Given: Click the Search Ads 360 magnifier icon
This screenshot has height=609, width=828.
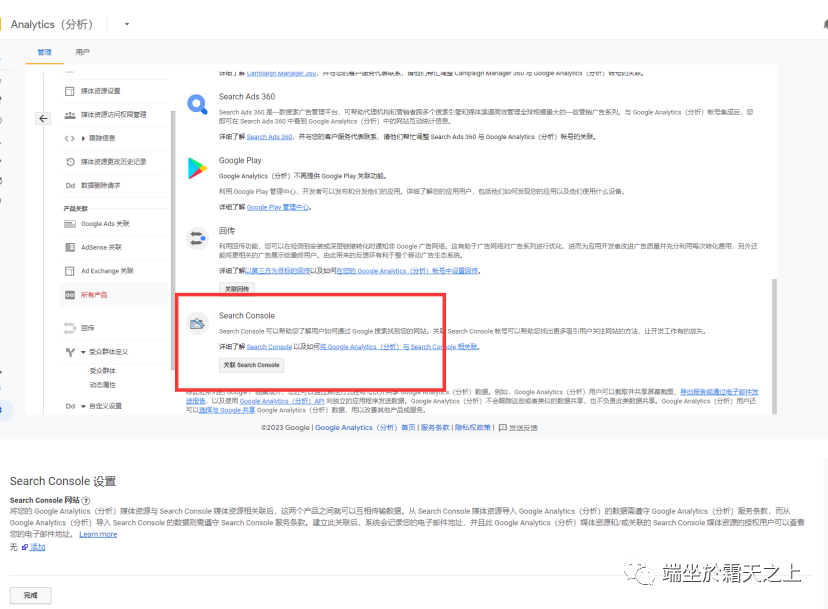Looking at the screenshot, I should click(x=197, y=103).
